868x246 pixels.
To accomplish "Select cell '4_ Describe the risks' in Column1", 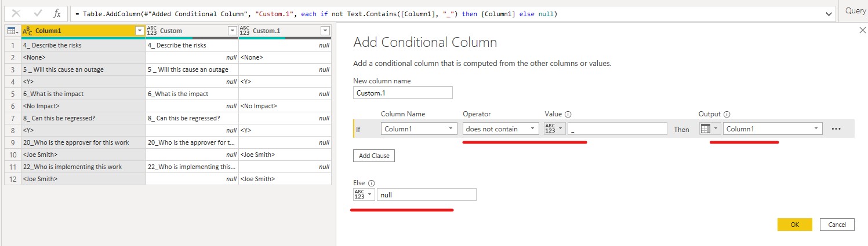I will (x=83, y=45).
